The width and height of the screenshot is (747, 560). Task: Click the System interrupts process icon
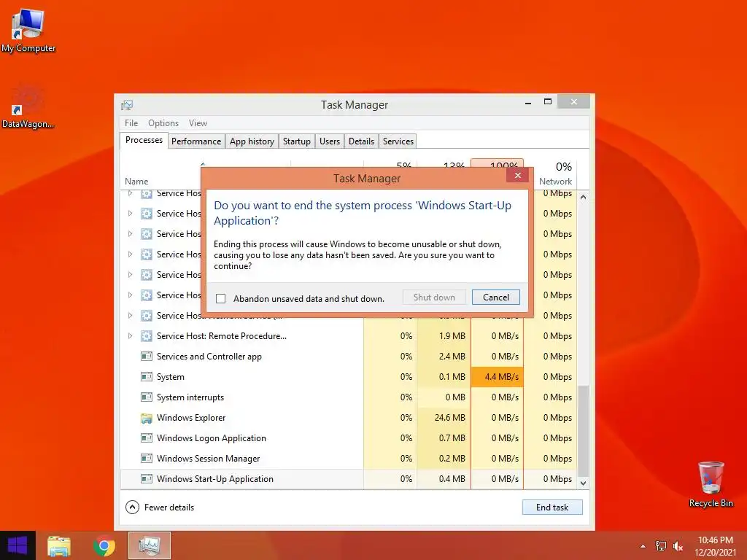coord(146,397)
